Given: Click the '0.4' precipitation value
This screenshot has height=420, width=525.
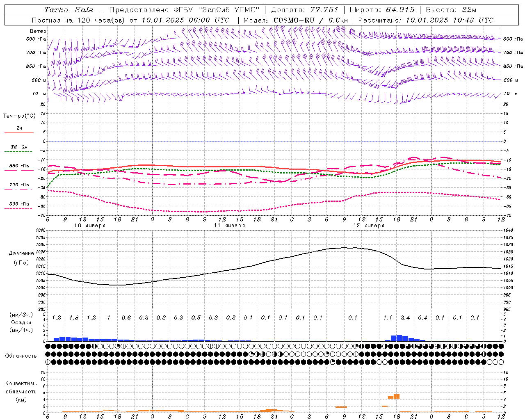Looking at the screenshot, I should click(422, 318).
